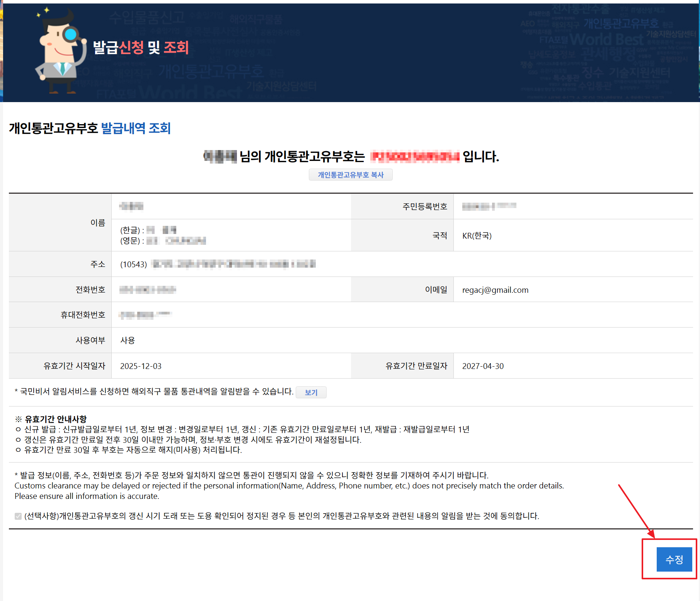This screenshot has height=601, width=700.
Task: Click the blurred 전화번호 value
Action: pos(148,290)
